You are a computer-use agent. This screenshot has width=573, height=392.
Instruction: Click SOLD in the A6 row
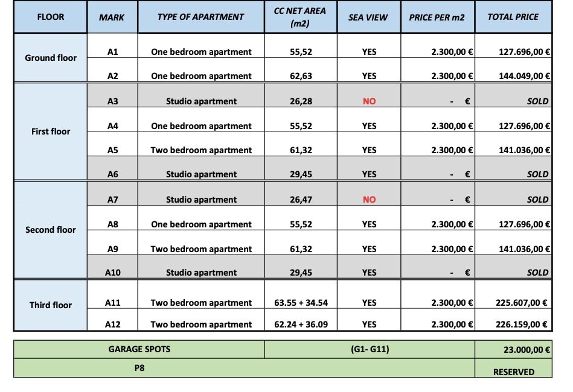click(537, 174)
